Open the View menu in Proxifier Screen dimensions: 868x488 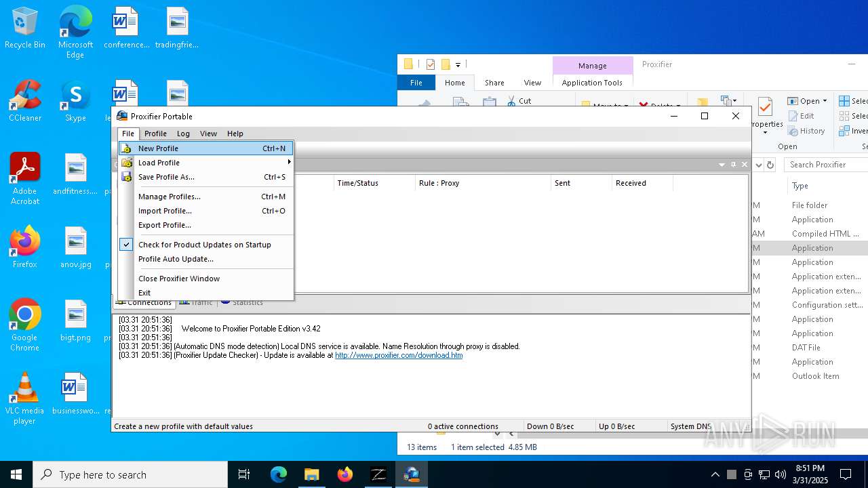coord(208,134)
